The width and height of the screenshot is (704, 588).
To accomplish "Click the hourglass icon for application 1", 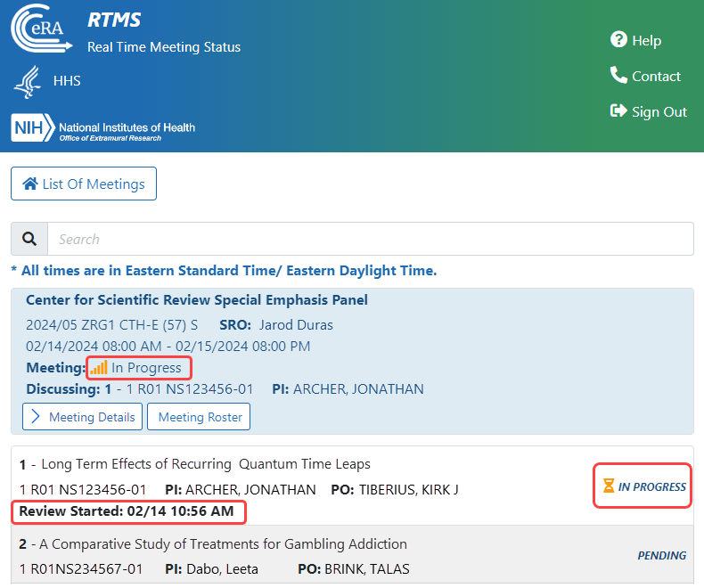I will pyautogui.click(x=609, y=486).
